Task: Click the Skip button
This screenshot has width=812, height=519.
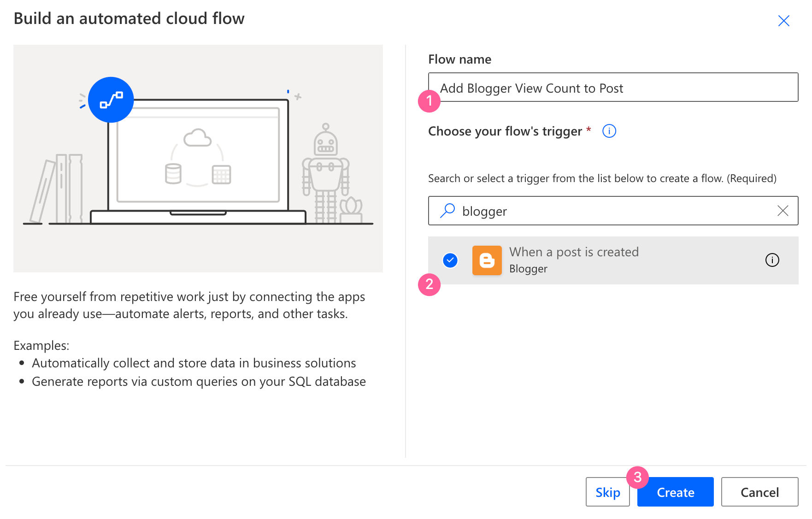Action: [x=607, y=492]
